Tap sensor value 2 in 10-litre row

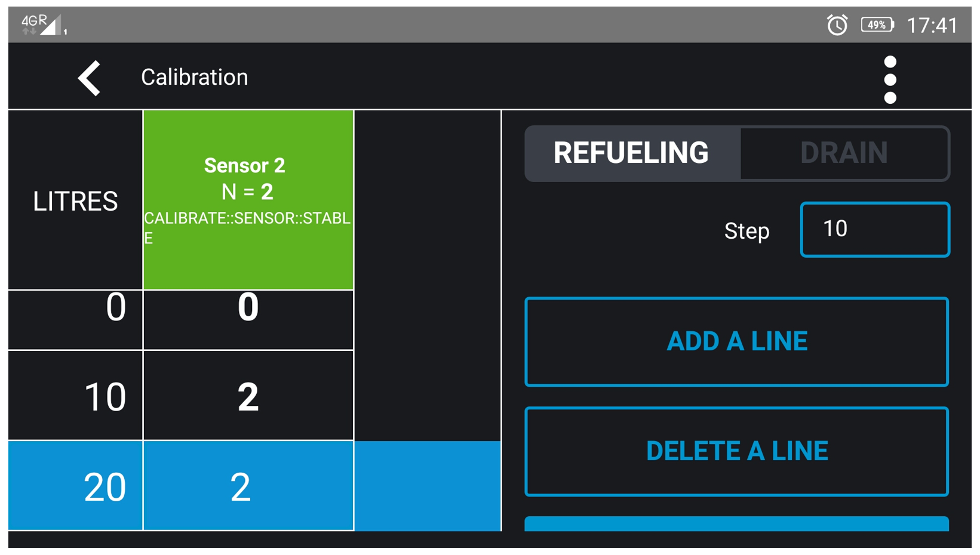point(248,396)
